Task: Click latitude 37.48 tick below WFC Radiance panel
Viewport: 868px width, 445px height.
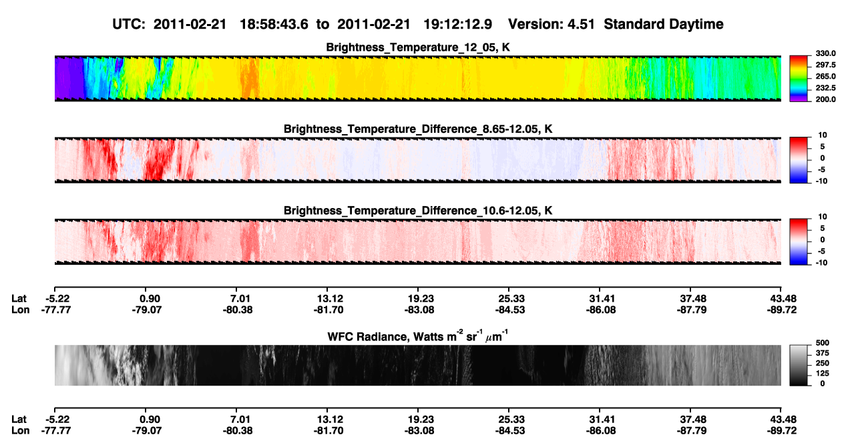Action: pyautogui.click(x=694, y=420)
